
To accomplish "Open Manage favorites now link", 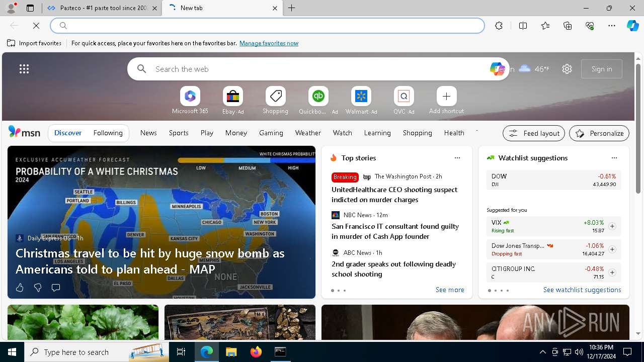I will 269,43.
